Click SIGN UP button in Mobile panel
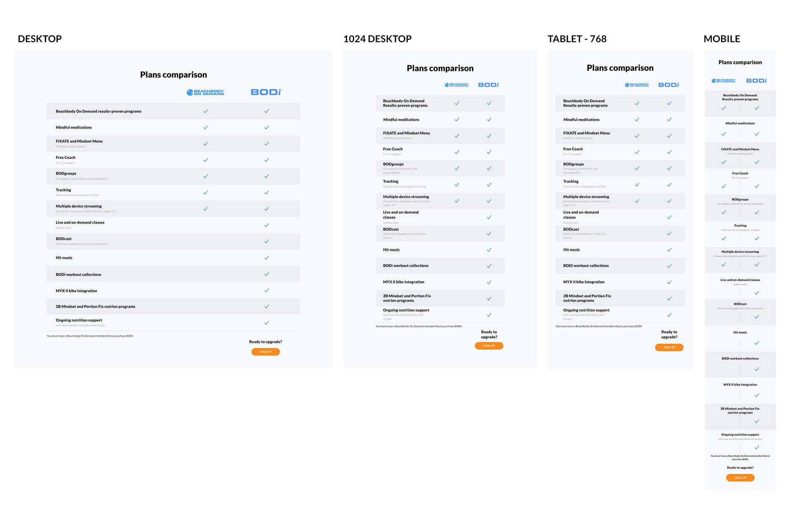This screenshot has height=506, width=812. tap(740, 478)
